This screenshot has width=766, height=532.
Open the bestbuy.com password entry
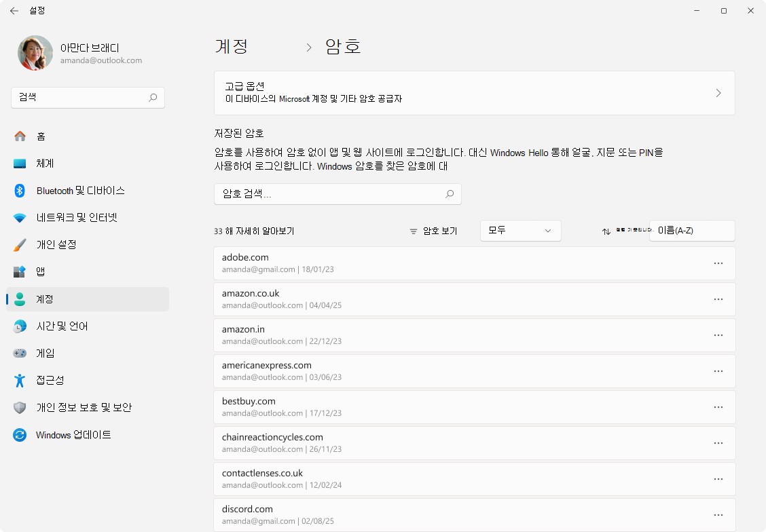475,407
